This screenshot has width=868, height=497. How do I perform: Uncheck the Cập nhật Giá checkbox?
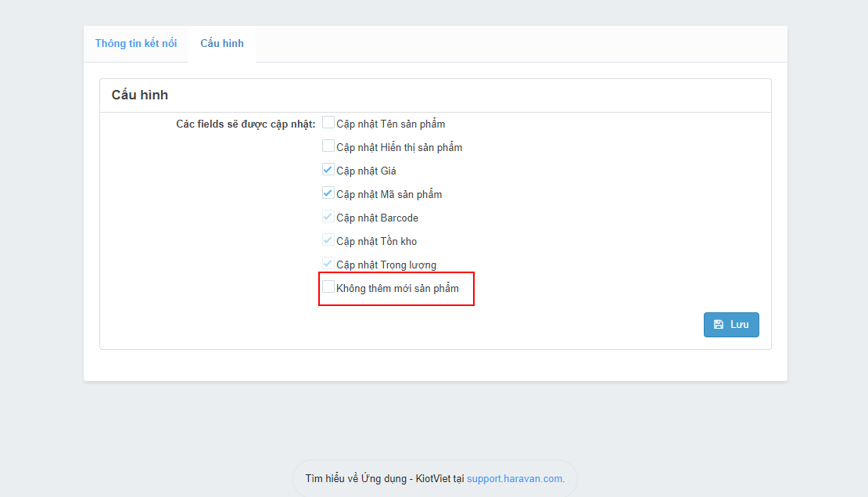[x=328, y=170]
